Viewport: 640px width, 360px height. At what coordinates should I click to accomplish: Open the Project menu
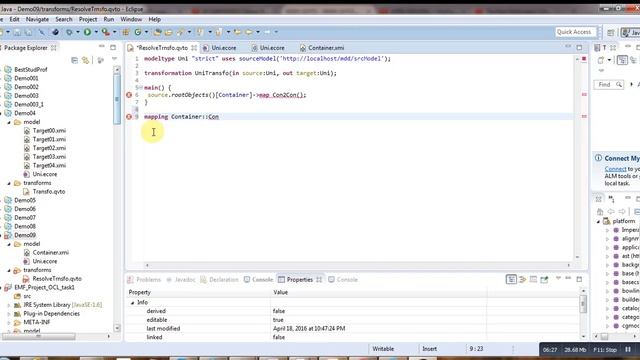coord(88,19)
